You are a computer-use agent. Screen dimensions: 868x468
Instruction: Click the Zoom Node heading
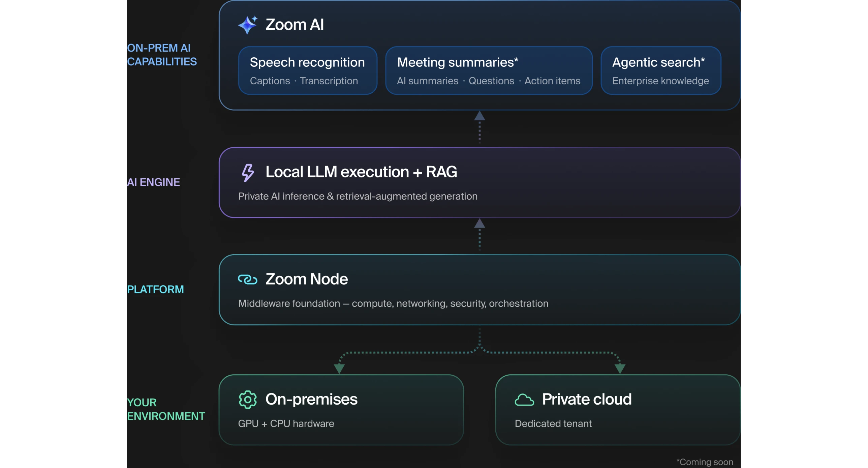click(x=307, y=279)
